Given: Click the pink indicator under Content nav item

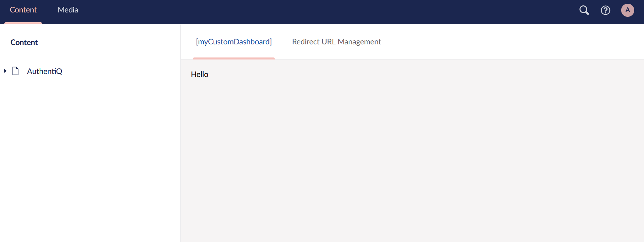Looking at the screenshot, I should pos(23,23).
